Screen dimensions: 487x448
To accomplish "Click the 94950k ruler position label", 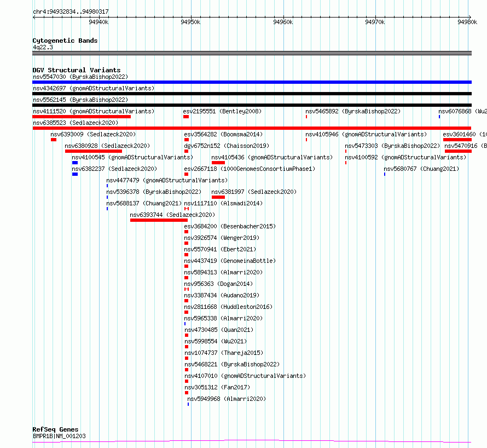I will pyautogui.click(x=190, y=22).
